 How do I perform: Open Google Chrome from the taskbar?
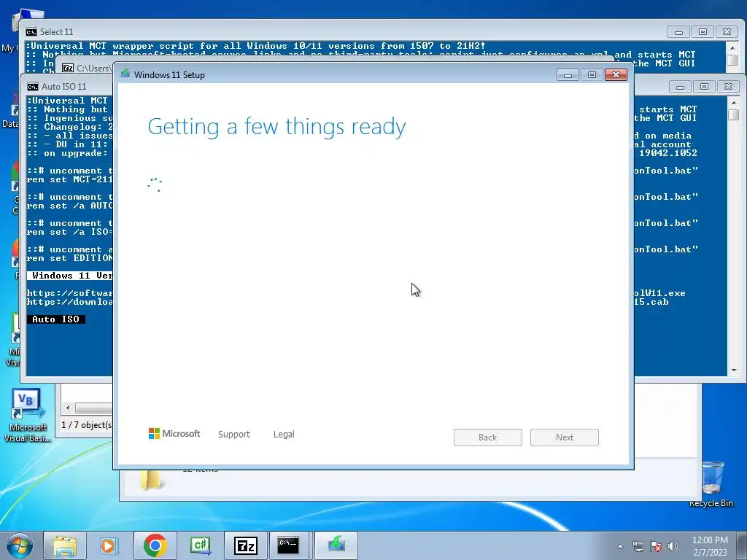pyautogui.click(x=155, y=545)
